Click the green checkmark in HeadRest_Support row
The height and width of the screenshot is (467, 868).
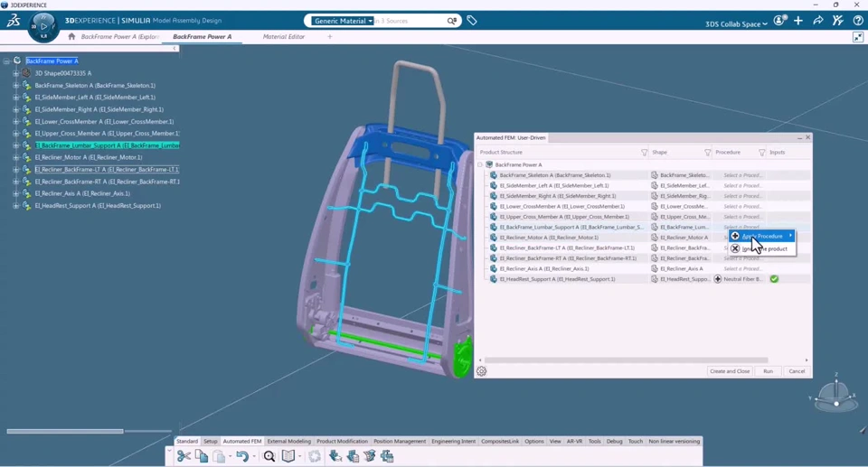tap(774, 279)
